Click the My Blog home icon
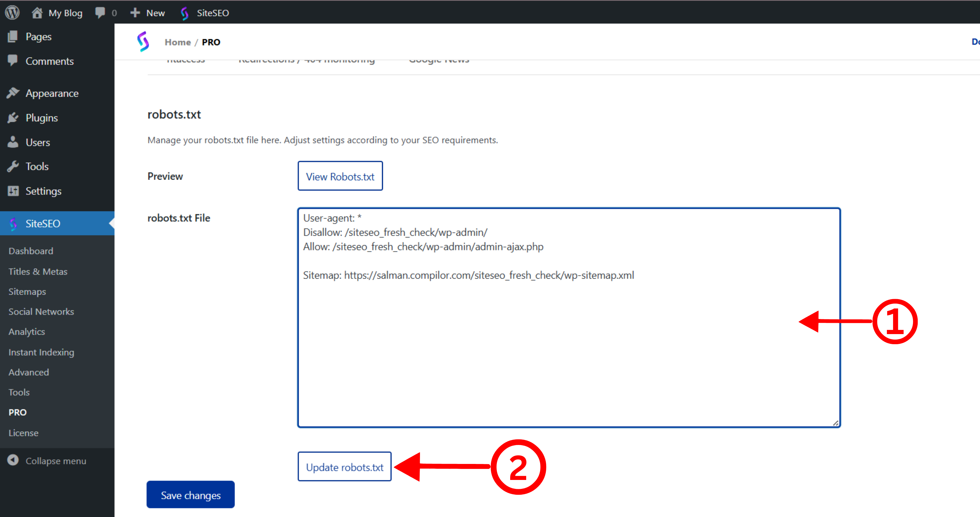The image size is (980, 517). [37, 12]
